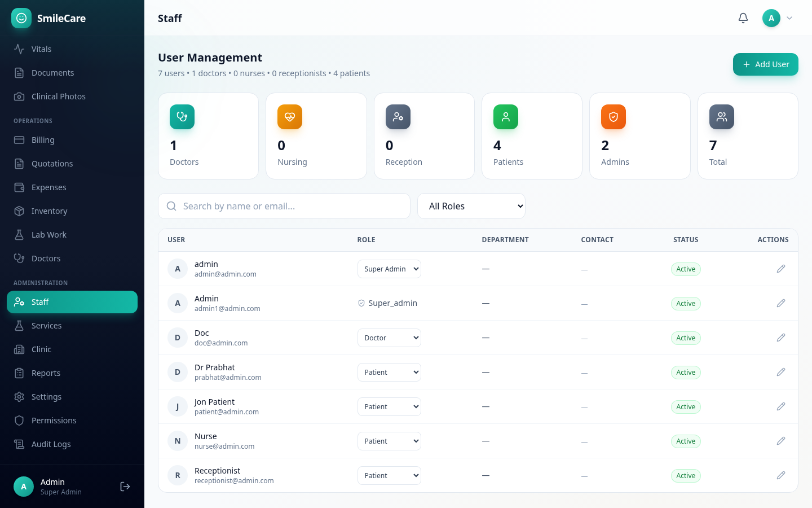
Task: Open Vitals in the sidebar
Action: tap(72, 49)
